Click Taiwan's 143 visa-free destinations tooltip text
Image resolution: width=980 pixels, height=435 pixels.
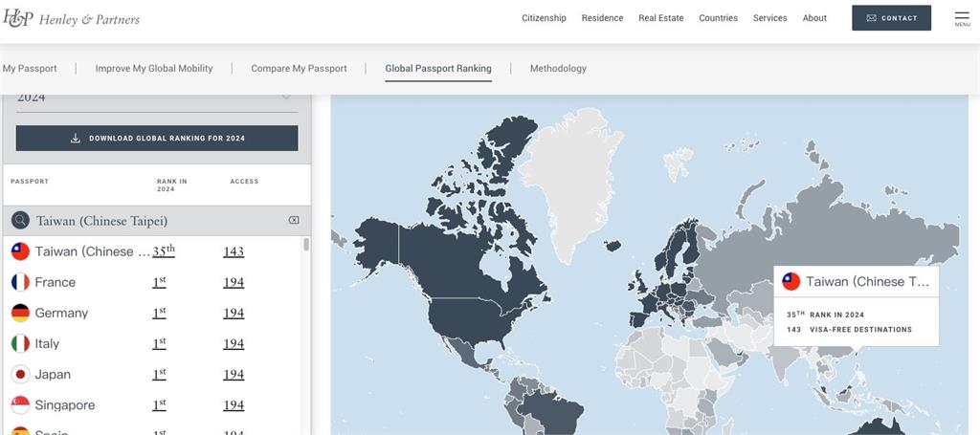pos(850,330)
